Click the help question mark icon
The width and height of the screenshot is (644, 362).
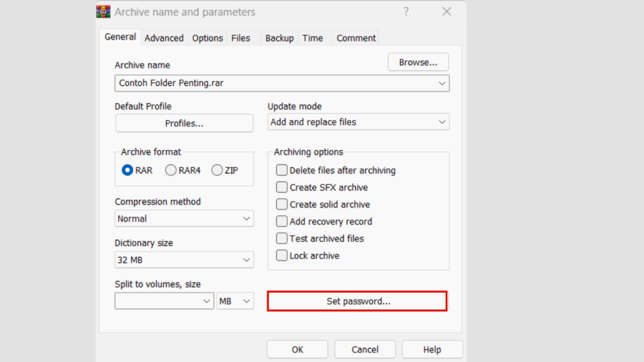[406, 11]
